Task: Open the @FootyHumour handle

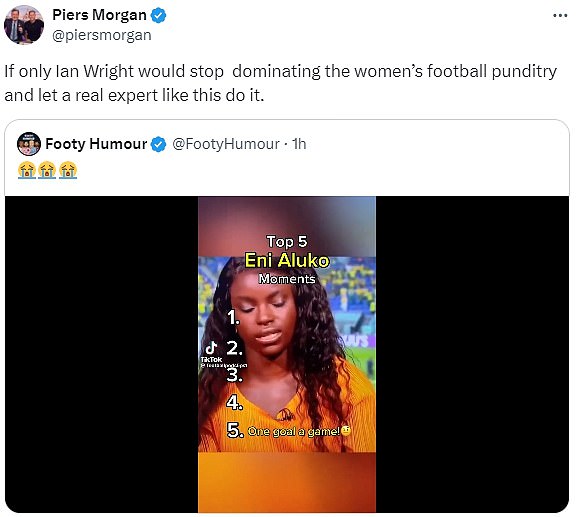Action: click(x=226, y=144)
